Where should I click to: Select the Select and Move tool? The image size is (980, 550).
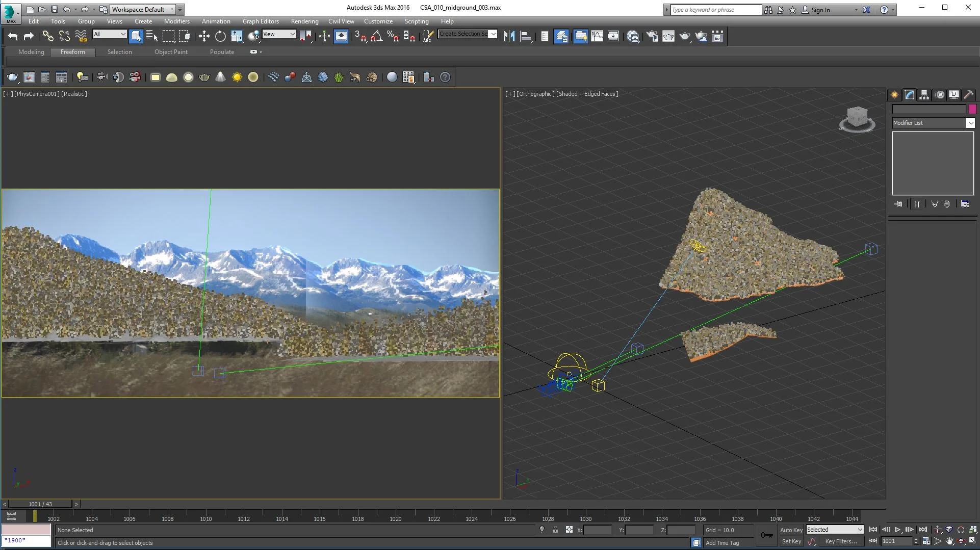204,36
